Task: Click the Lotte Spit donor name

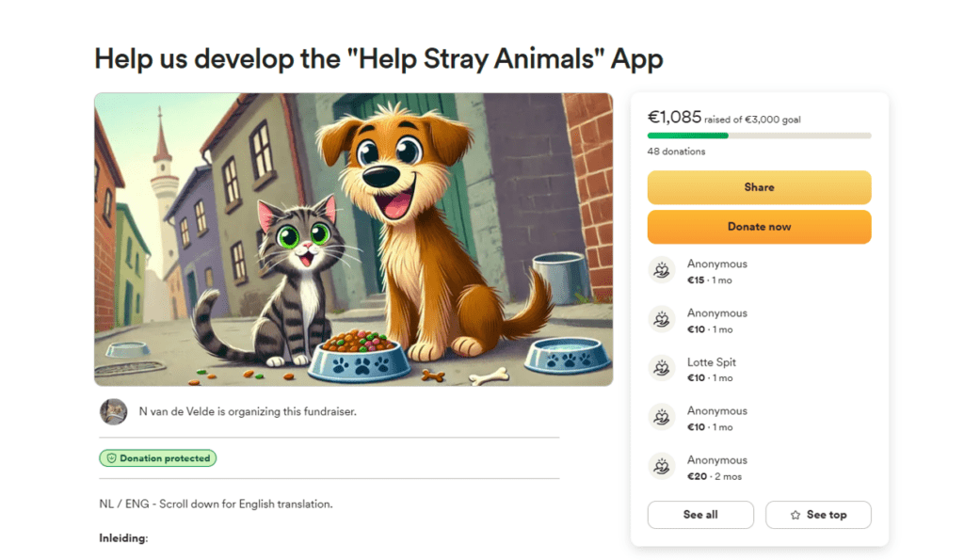Action: click(x=712, y=362)
